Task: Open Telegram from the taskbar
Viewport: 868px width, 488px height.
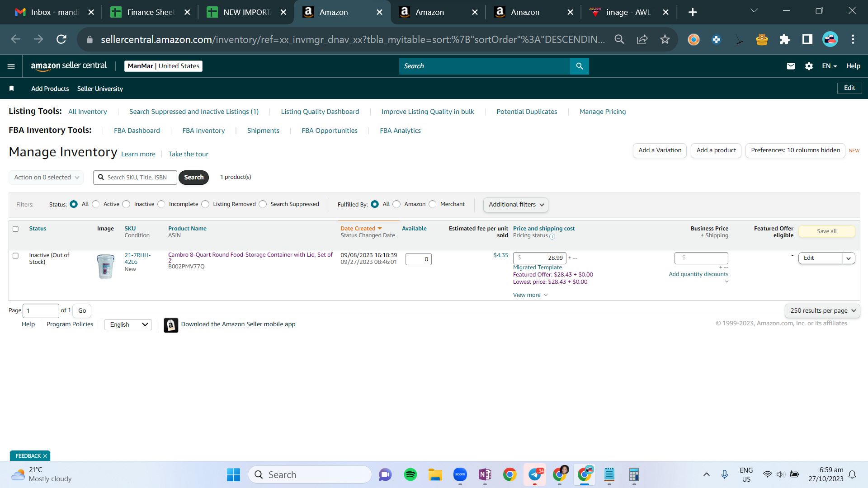Action: pyautogui.click(x=535, y=474)
